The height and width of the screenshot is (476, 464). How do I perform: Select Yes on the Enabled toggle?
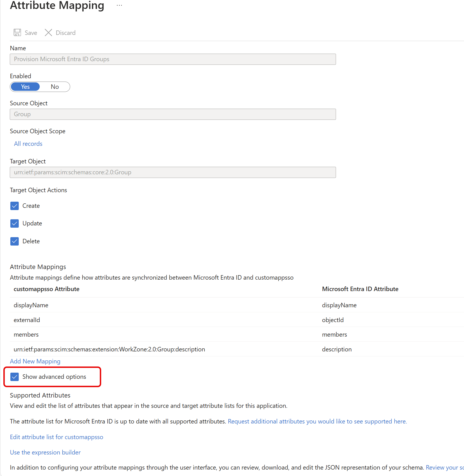click(25, 87)
